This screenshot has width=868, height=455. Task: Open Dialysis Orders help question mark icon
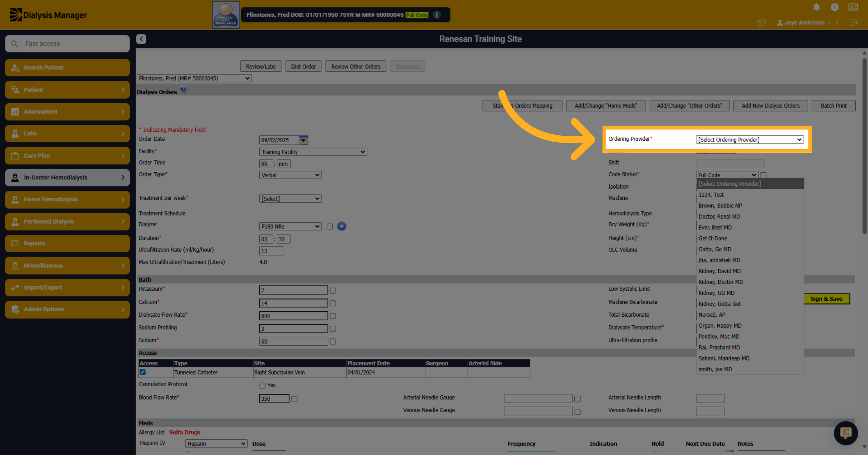click(x=184, y=89)
